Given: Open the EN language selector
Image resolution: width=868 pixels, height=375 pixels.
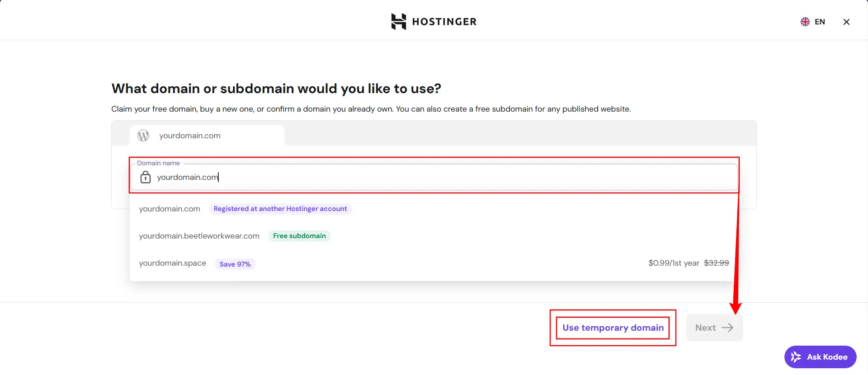Looking at the screenshot, I should pyautogui.click(x=813, y=22).
